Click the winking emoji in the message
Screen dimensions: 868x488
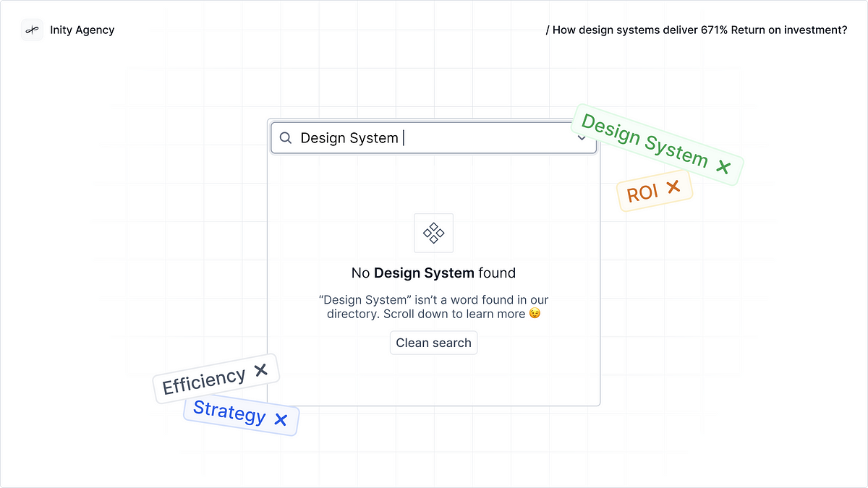(x=534, y=313)
